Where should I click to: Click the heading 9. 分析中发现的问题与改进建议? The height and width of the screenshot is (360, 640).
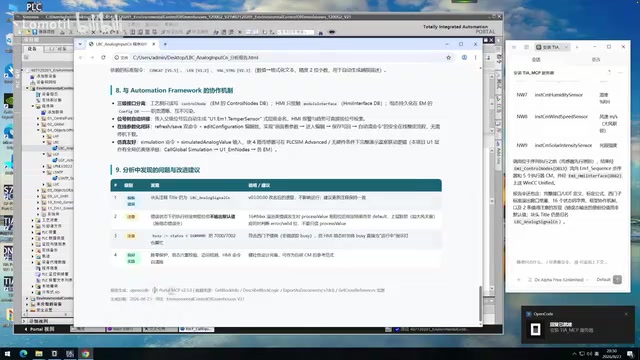[158, 170]
